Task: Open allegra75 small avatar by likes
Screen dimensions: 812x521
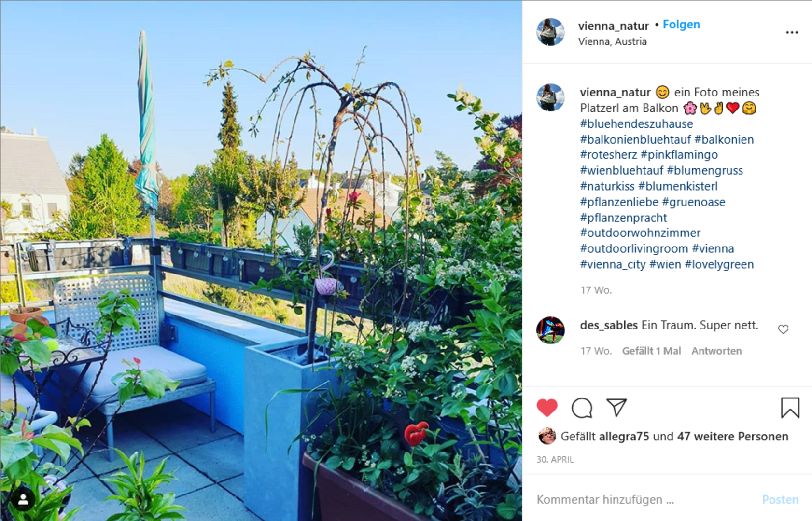Action: pos(547,436)
